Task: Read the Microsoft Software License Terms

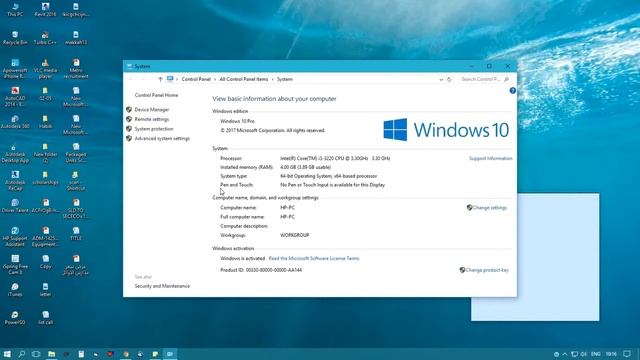Action: (314, 258)
